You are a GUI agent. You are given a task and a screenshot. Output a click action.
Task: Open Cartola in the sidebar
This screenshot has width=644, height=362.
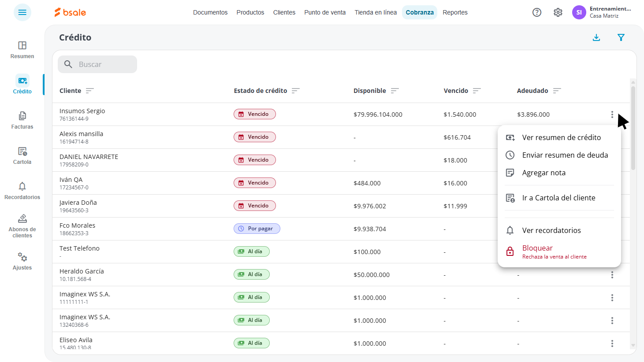[22, 155]
